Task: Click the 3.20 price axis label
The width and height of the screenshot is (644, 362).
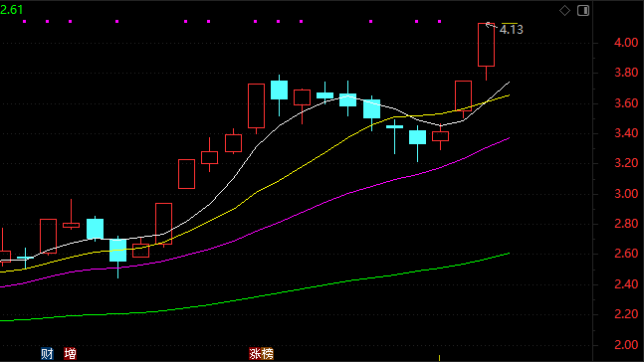Action: (626, 163)
